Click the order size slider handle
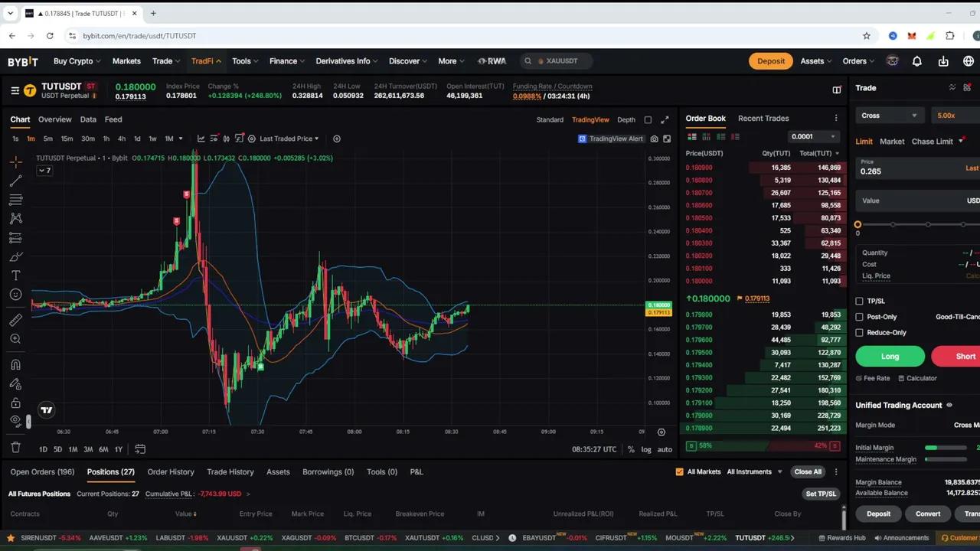Screen dimensions: 980x551 click(857, 225)
